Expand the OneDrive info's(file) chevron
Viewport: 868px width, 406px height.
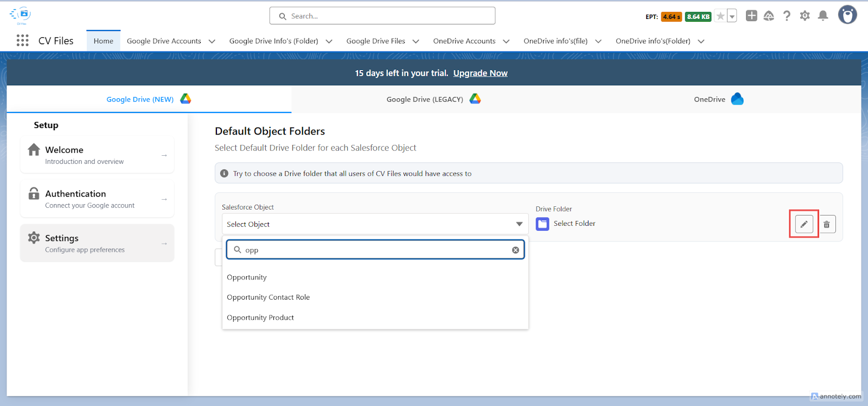pos(598,41)
